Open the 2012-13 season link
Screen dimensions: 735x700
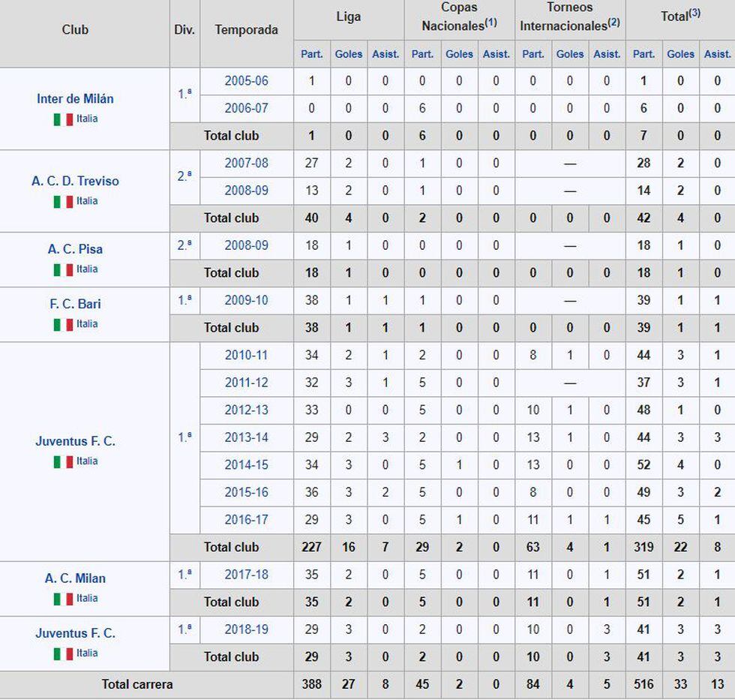point(246,410)
